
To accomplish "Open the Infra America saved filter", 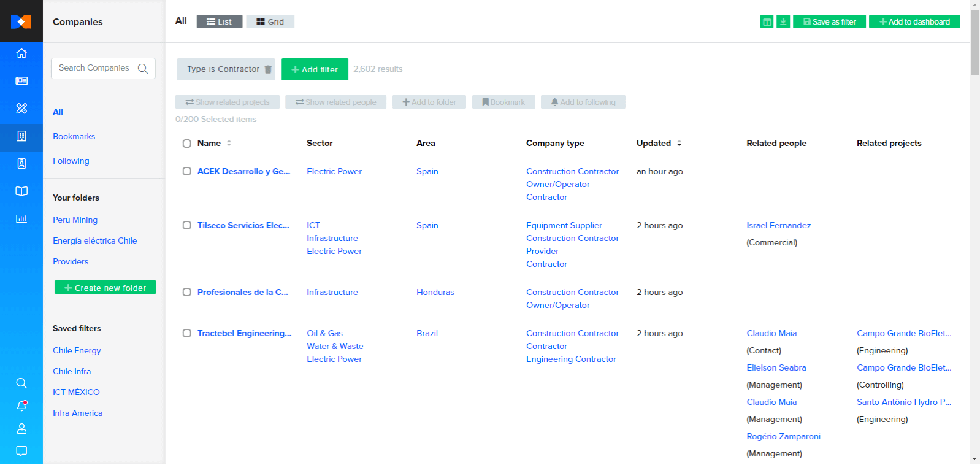I will (x=78, y=413).
